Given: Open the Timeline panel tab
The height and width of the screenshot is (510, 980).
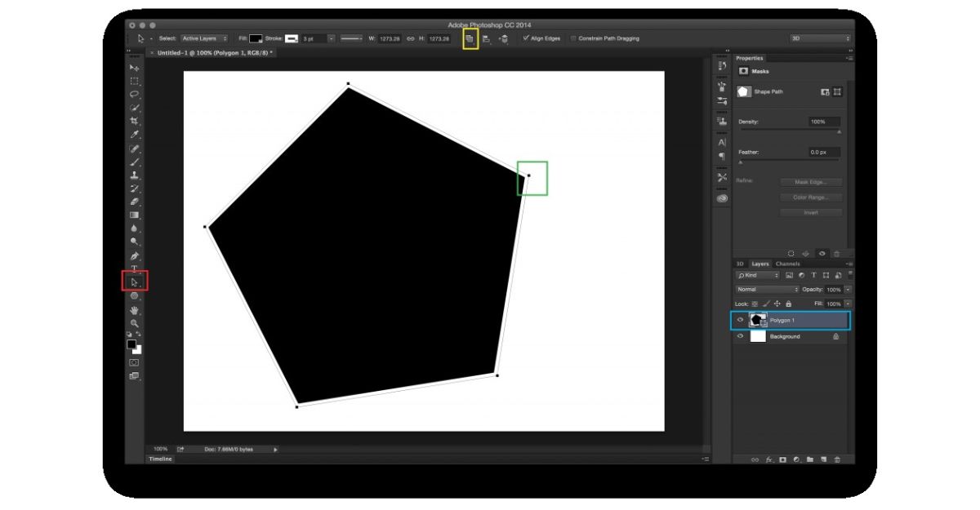Looking at the screenshot, I should tap(160, 459).
